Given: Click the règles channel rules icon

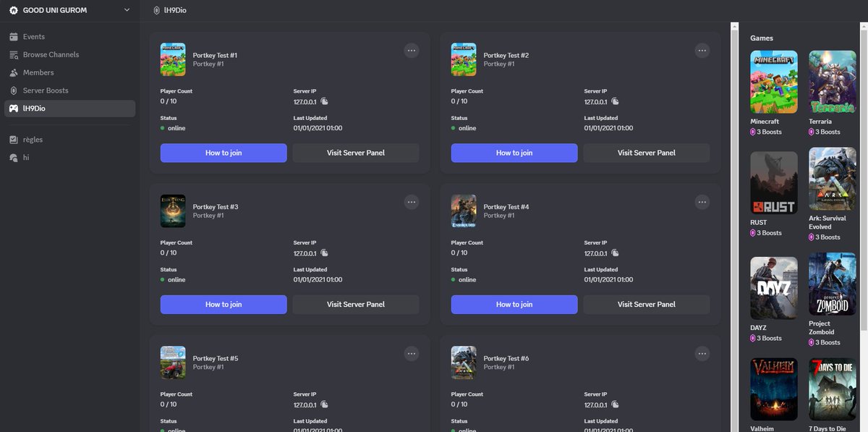Looking at the screenshot, I should (13, 139).
